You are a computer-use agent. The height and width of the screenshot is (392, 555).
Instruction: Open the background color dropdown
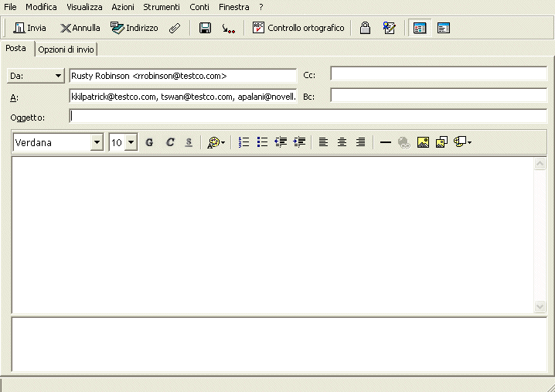462,142
